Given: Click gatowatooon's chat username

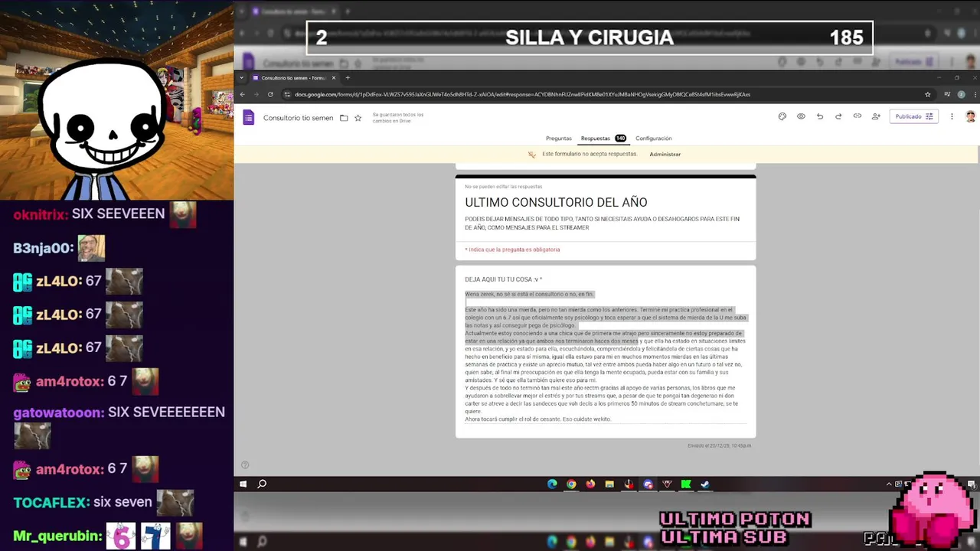Looking at the screenshot, I should tap(58, 412).
